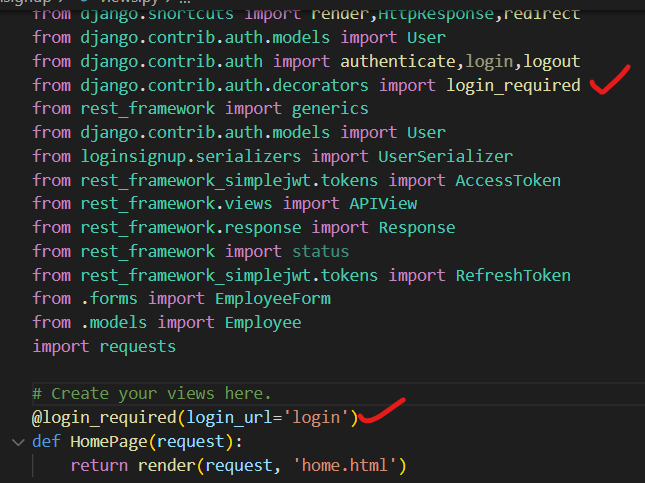Click the 'Create your views here' comment

click(x=151, y=394)
